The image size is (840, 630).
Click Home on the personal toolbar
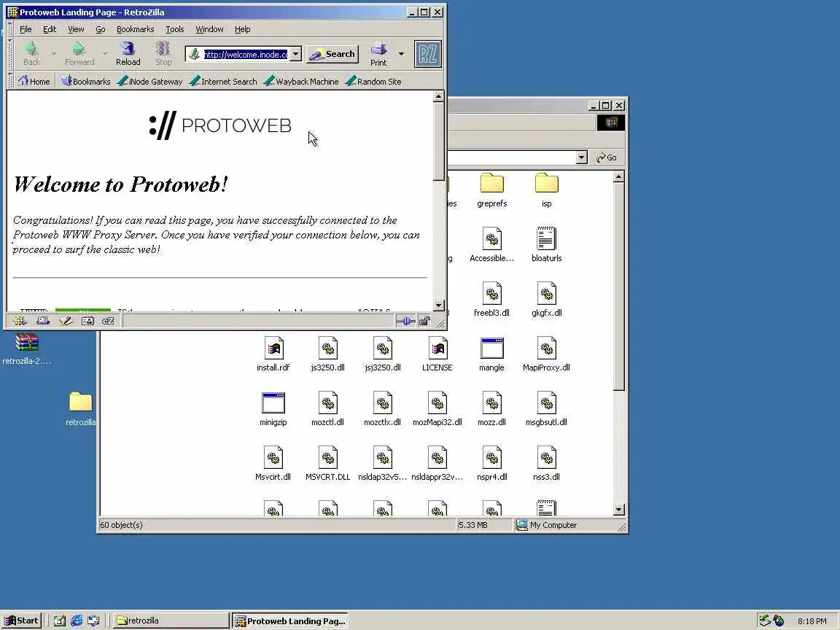click(x=34, y=82)
